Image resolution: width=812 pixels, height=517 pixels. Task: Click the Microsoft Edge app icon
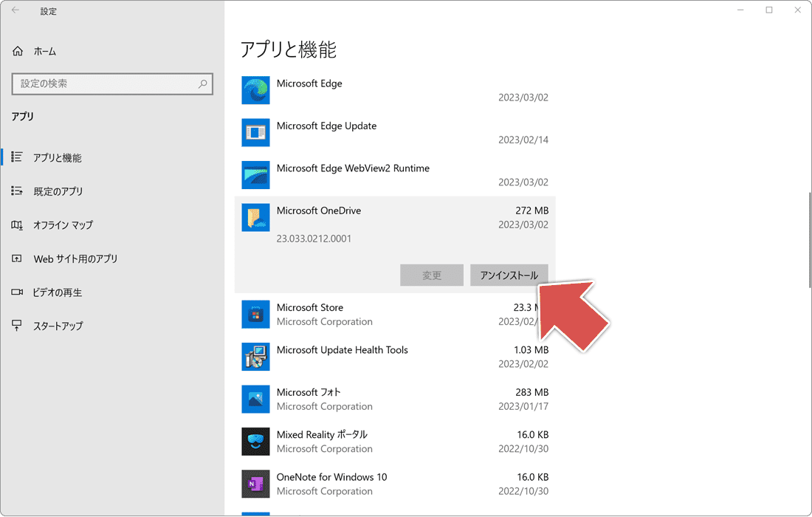pyautogui.click(x=255, y=90)
